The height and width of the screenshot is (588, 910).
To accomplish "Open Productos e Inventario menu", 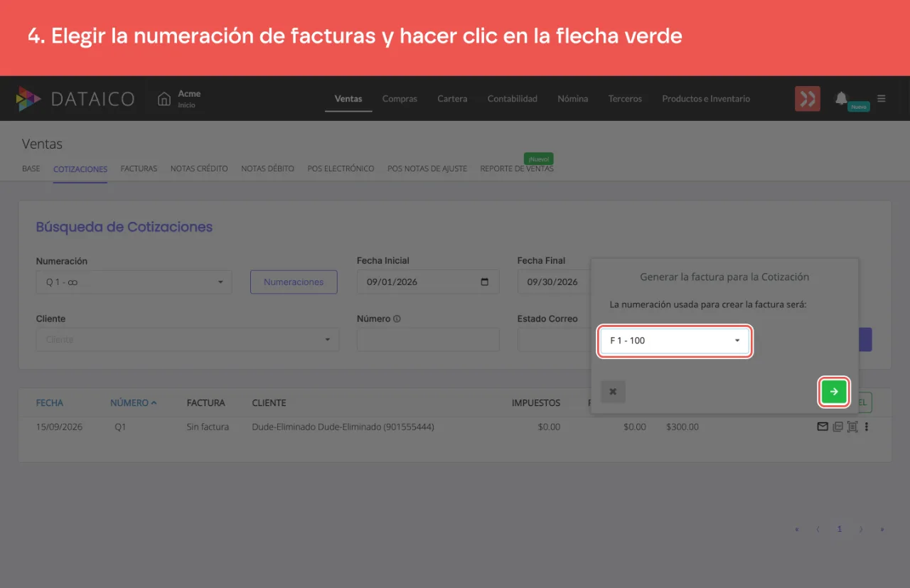I will 706,99.
